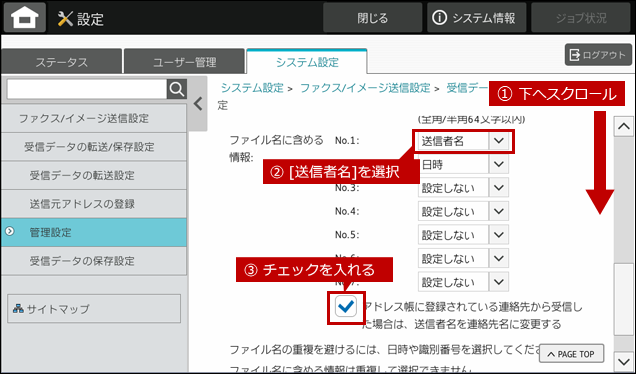Image resolution: width=636 pixels, height=374 pixels.
Task: Open the No.1 送信者名 dropdown
Action: (463, 141)
